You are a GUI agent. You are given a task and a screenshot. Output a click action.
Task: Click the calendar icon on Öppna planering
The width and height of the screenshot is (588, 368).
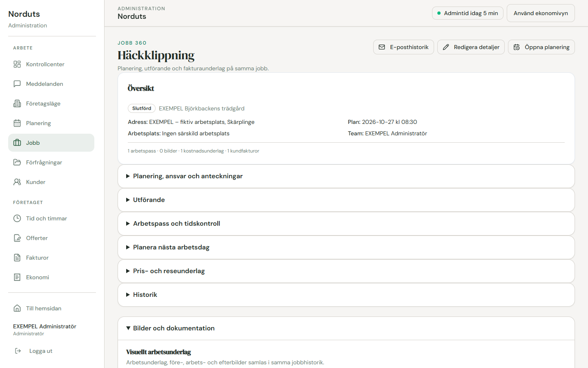tap(517, 47)
